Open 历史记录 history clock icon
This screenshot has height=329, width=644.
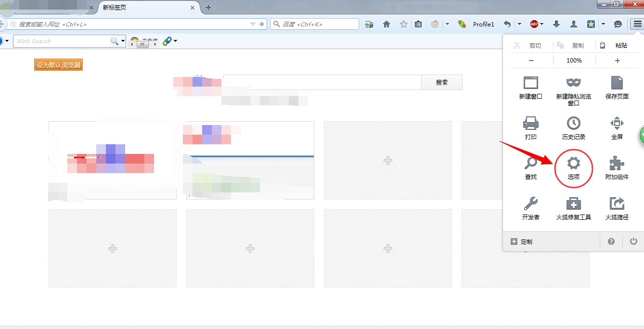pos(573,124)
